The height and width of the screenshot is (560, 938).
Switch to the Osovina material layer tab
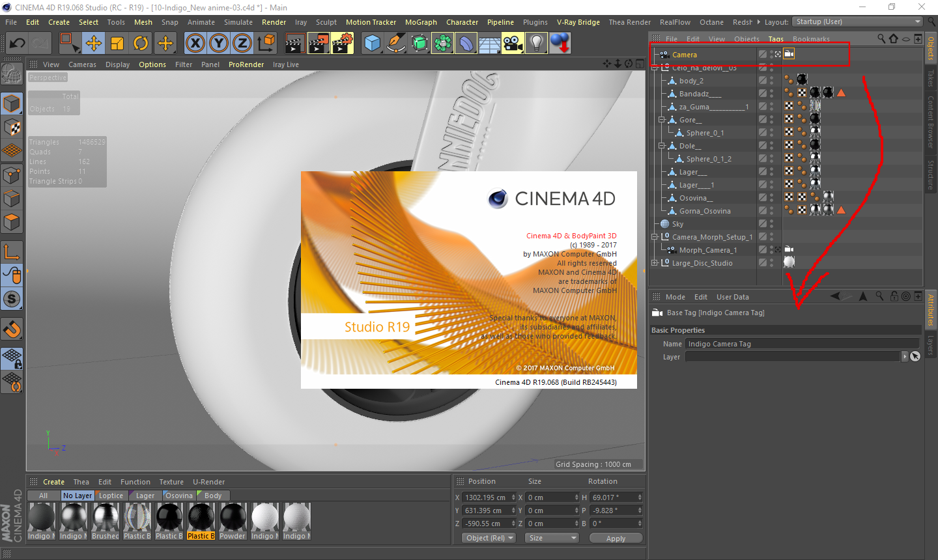tap(178, 496)
